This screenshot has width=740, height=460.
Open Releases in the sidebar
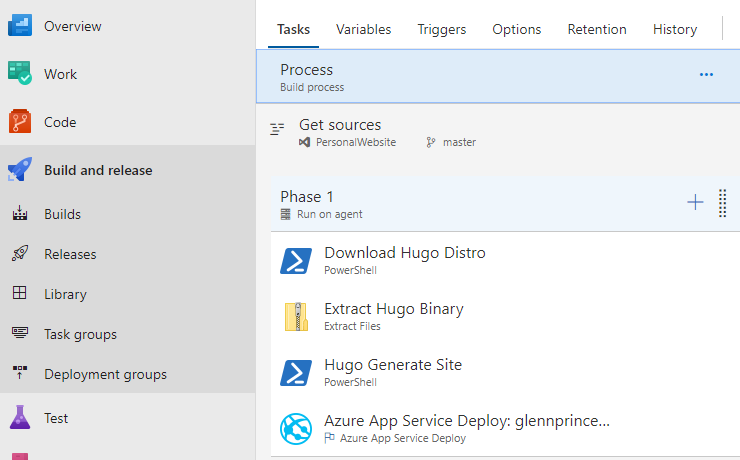tap(70, 254)
